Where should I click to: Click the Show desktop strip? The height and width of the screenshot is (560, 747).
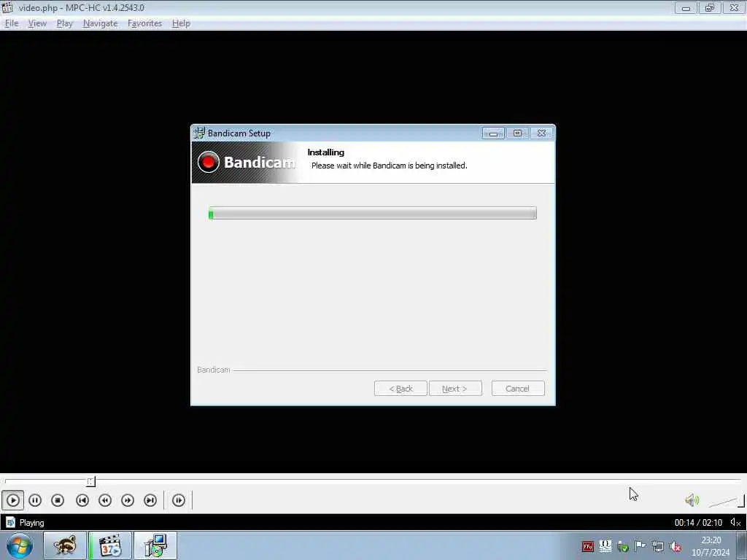point(742,545)
